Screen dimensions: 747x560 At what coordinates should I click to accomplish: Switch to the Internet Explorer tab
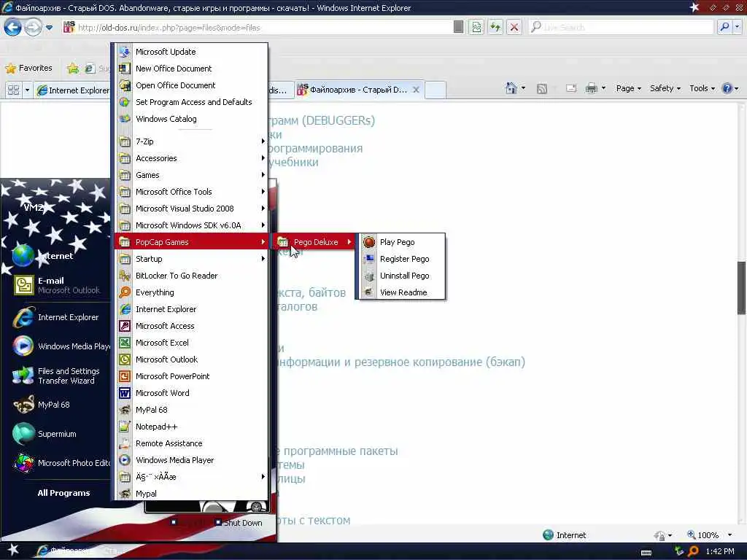pyautogui.click(x=72, y=90)
